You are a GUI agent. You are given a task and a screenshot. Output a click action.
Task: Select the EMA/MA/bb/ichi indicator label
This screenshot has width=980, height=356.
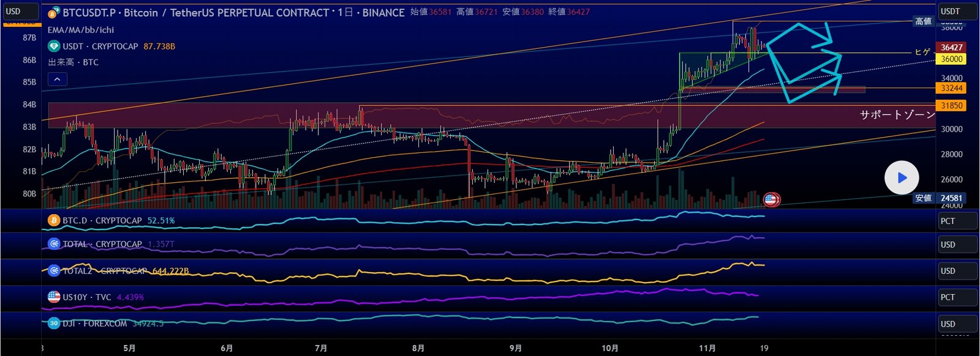81,30
